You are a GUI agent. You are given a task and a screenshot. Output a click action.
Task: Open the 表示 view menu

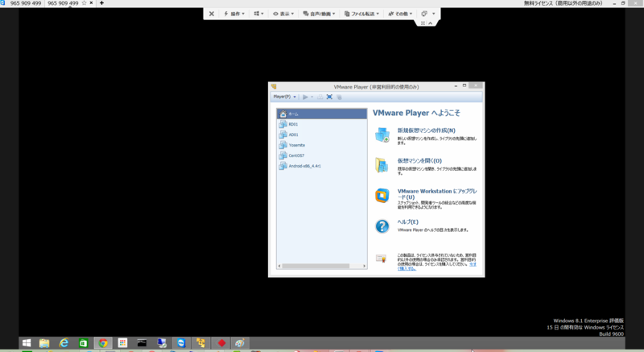(283, 14)
